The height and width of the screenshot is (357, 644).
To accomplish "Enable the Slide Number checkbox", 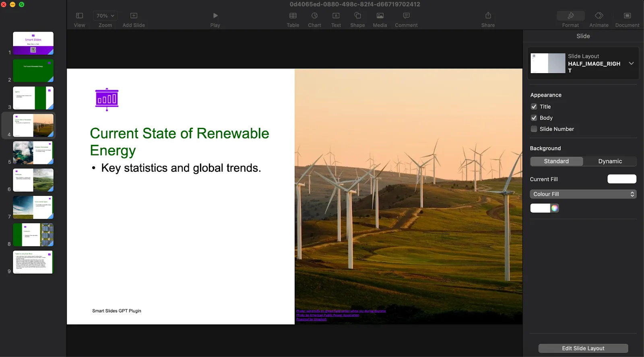I will pyautogui.click(x=534, y=129).
